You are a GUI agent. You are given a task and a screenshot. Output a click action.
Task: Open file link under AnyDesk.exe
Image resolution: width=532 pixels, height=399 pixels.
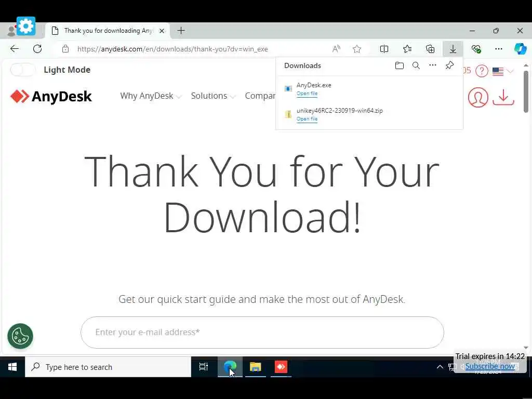(x=307, y=94)
